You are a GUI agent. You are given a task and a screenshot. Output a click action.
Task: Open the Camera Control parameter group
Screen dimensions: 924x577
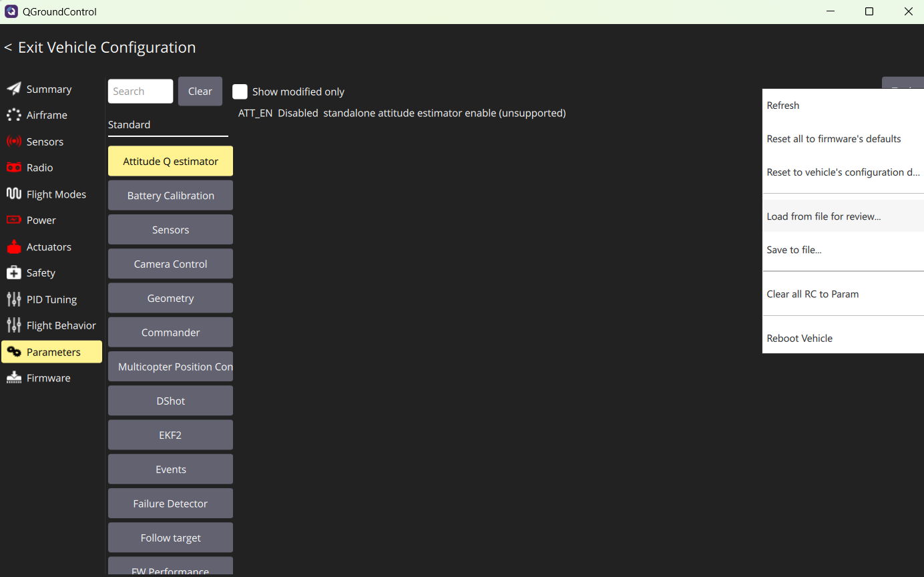(x=170, y=264)
